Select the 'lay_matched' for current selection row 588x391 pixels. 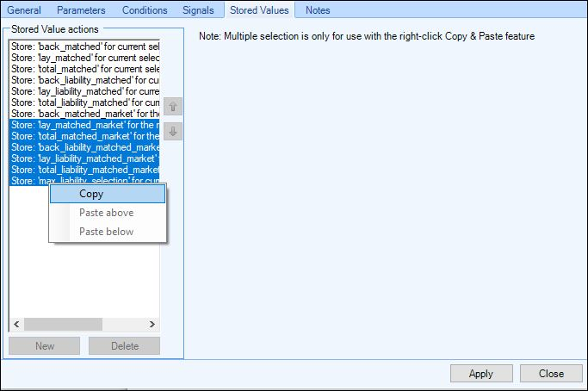(x=84, y=58)
